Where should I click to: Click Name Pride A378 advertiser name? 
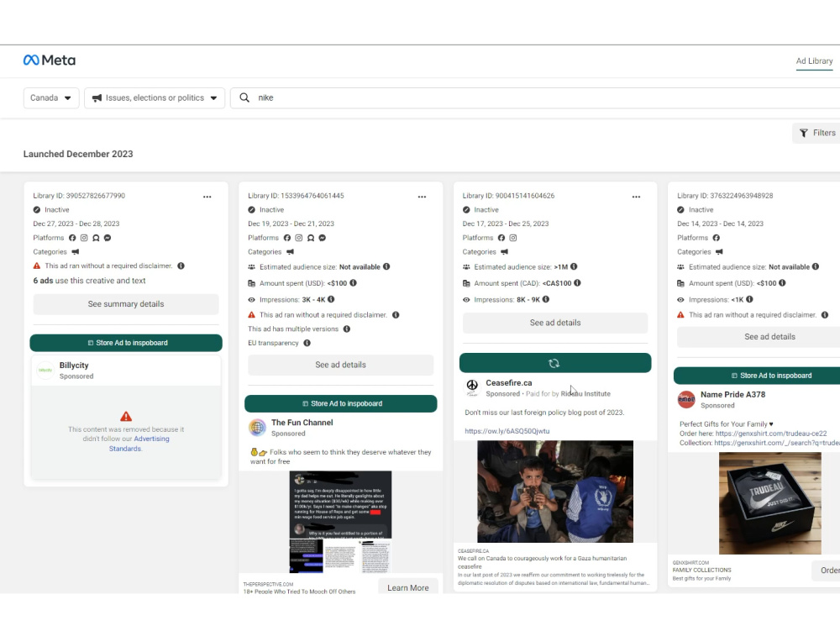(x=732, y=395)
